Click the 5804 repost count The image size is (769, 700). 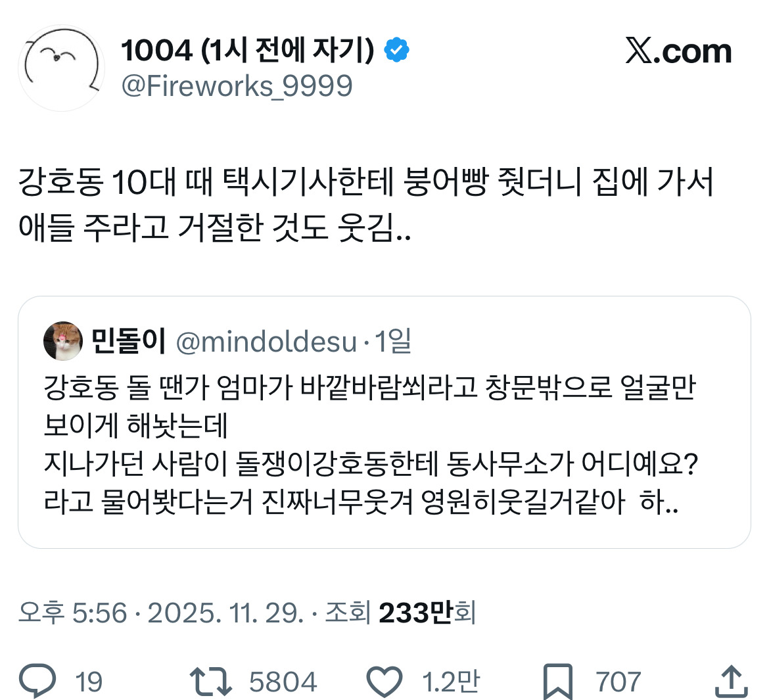coord(283,682)
